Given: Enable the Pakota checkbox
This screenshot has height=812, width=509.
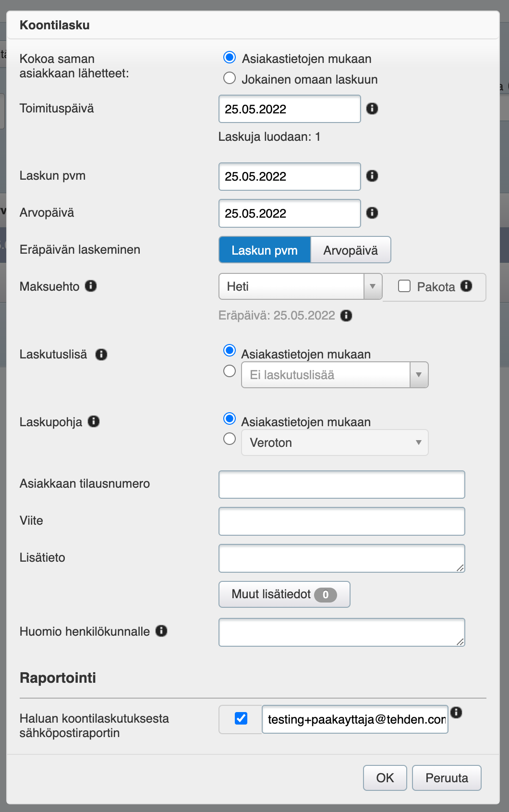Looking at the screenshot, I should [x=404, y=286].
